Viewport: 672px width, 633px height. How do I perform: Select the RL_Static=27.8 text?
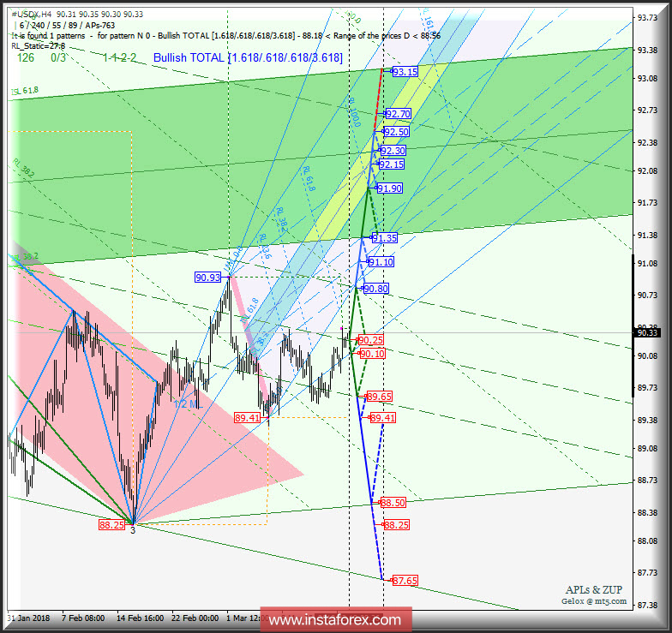pyautogui.click(x=38, y=46)
